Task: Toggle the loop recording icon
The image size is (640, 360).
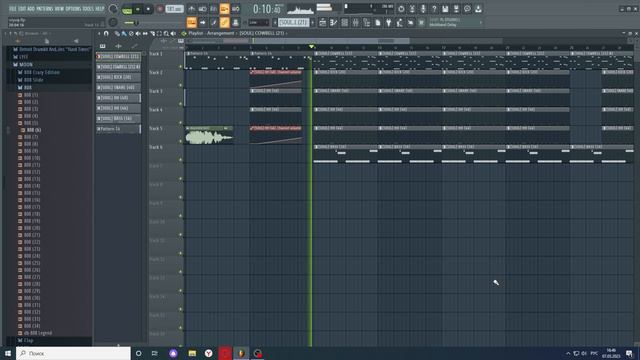Action: pos(236,9)
